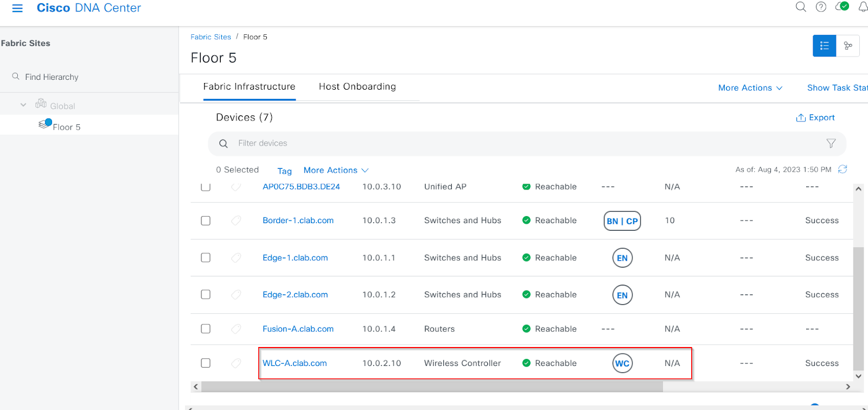The width and height of the screenshot is (868, 410).
Task: Switch to topology view
Action: point(848,46)
